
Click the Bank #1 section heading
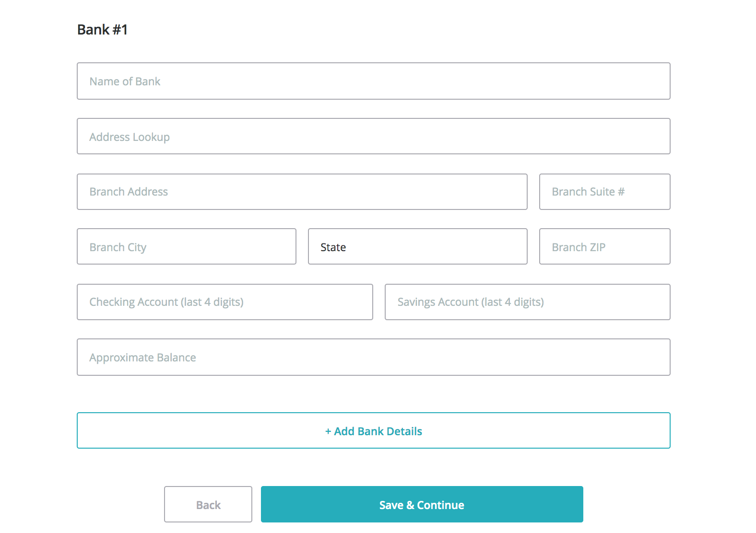coord(102,30)
